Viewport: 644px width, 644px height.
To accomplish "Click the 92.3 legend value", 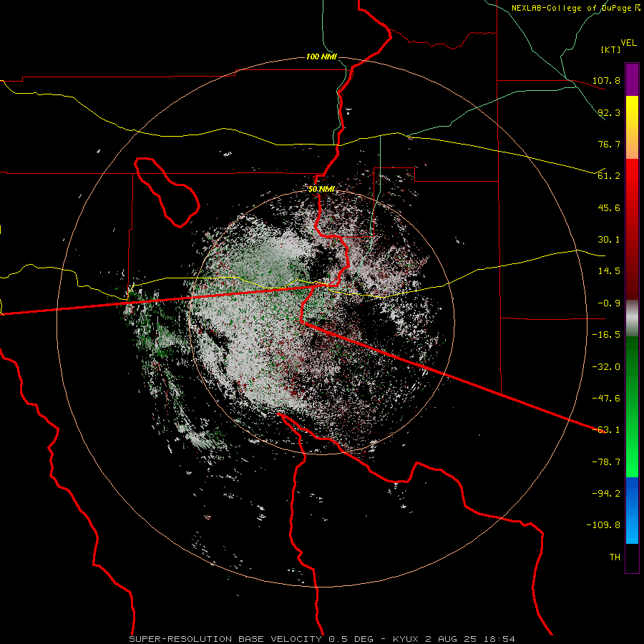I will pos(609,112).
